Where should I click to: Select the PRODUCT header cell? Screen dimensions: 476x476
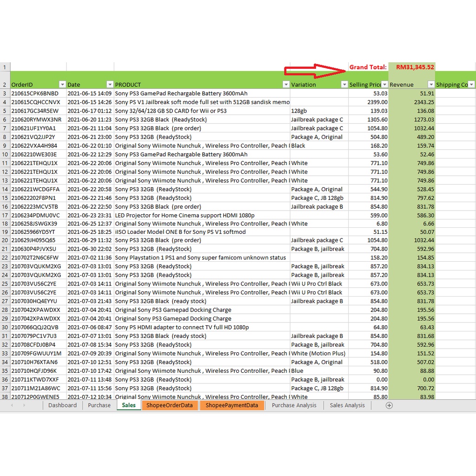click(202, 80)
